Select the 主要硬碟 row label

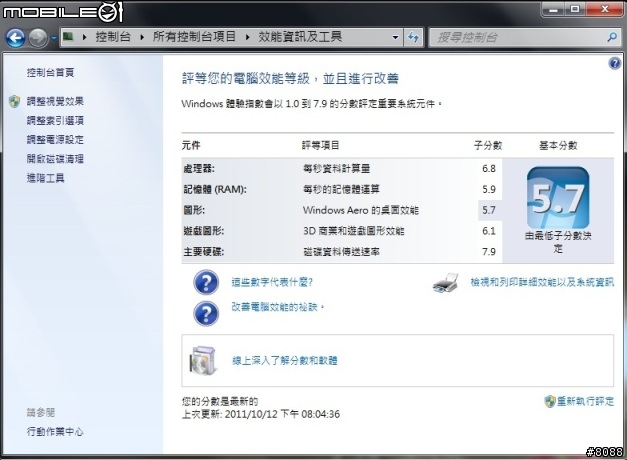click(204, 252)
